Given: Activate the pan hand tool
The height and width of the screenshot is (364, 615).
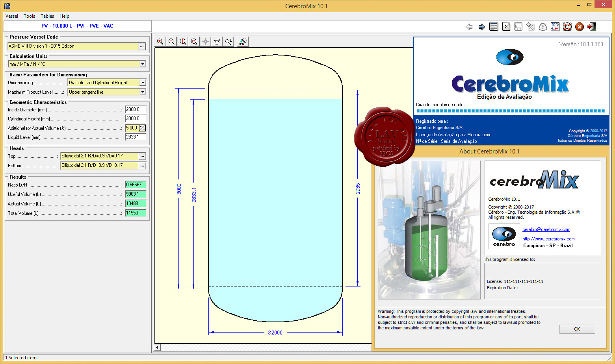Looking at the screenshot, I should pos(217,41).
